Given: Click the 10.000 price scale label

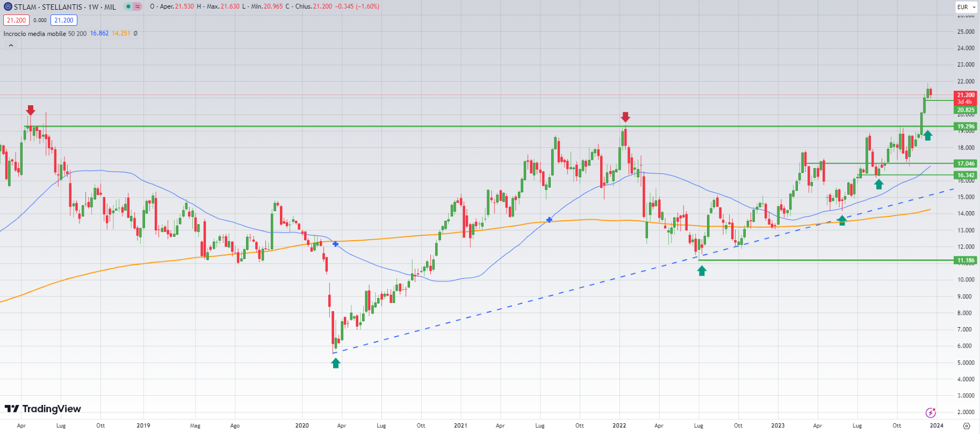Looking at the screenshot, I should [965, 280].
